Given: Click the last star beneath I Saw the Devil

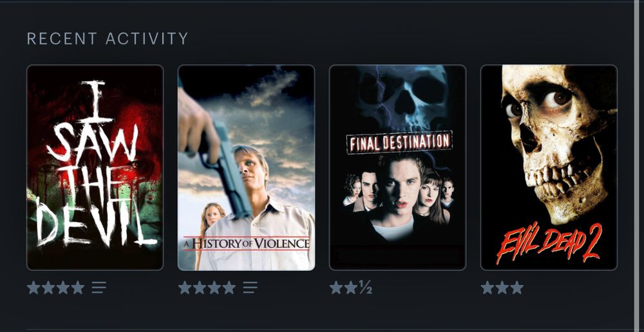Looking at the screenshot, I should (78, 287).
